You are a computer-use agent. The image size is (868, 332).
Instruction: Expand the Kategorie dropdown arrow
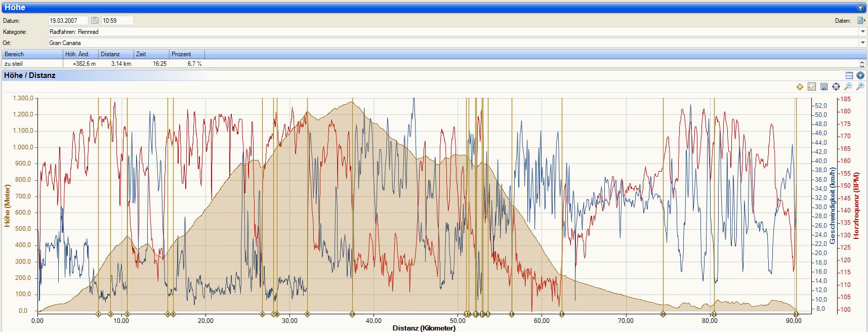pos(862,32)
